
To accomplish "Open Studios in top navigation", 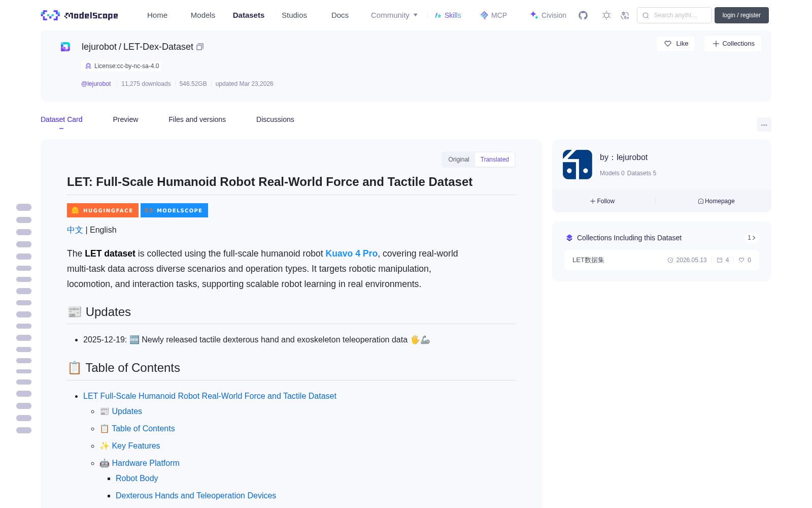I will [294, 15].
